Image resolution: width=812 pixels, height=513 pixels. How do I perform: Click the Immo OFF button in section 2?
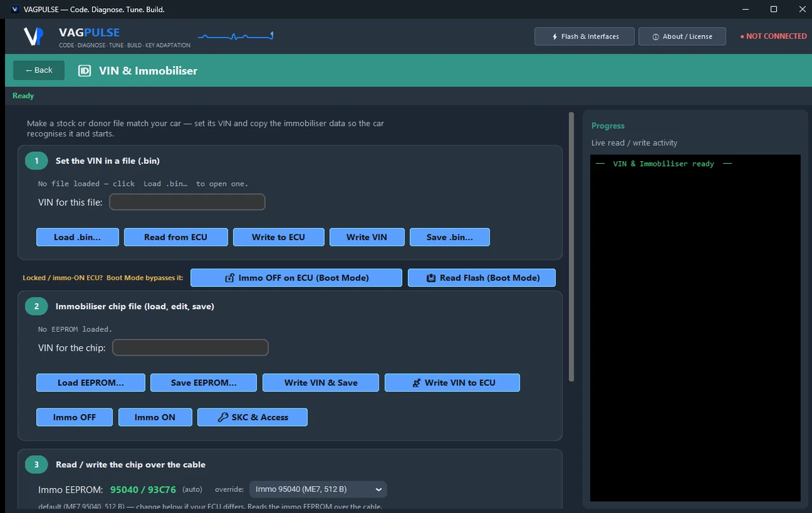point(75,417)
